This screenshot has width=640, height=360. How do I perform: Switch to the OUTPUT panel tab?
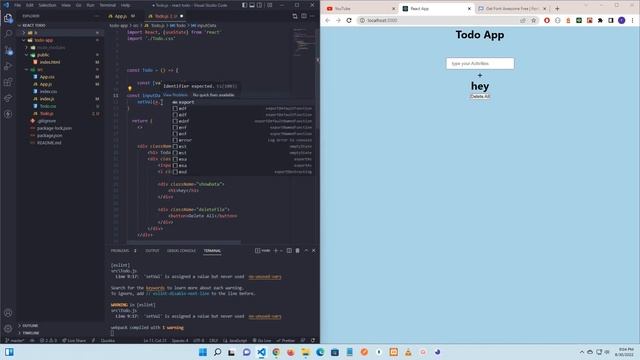(x=152, y=251)
